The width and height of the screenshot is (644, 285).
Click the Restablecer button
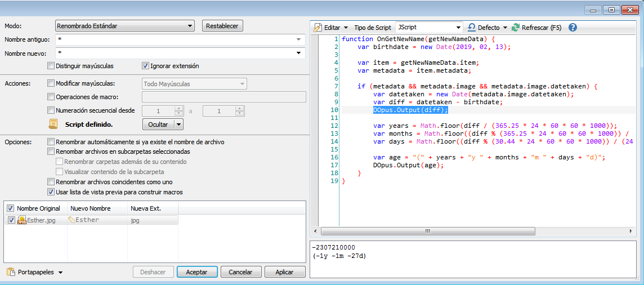click(x=222, y=26)
